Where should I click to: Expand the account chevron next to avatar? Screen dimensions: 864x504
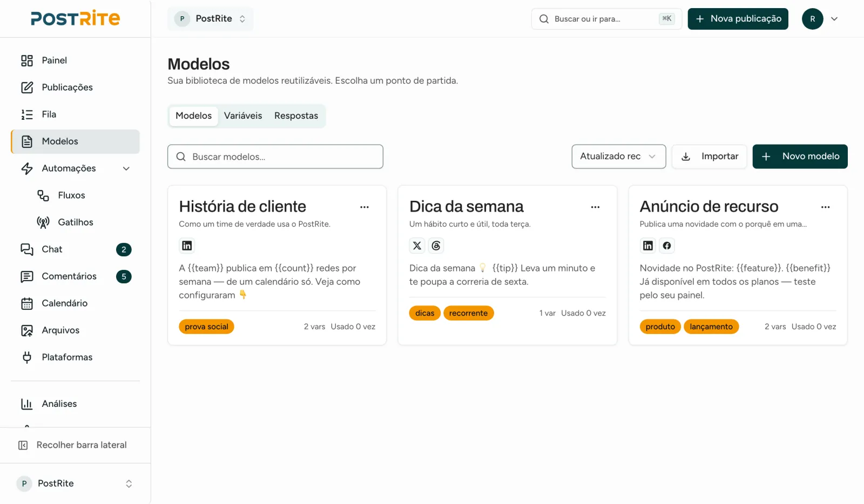(x=834, y=19)
